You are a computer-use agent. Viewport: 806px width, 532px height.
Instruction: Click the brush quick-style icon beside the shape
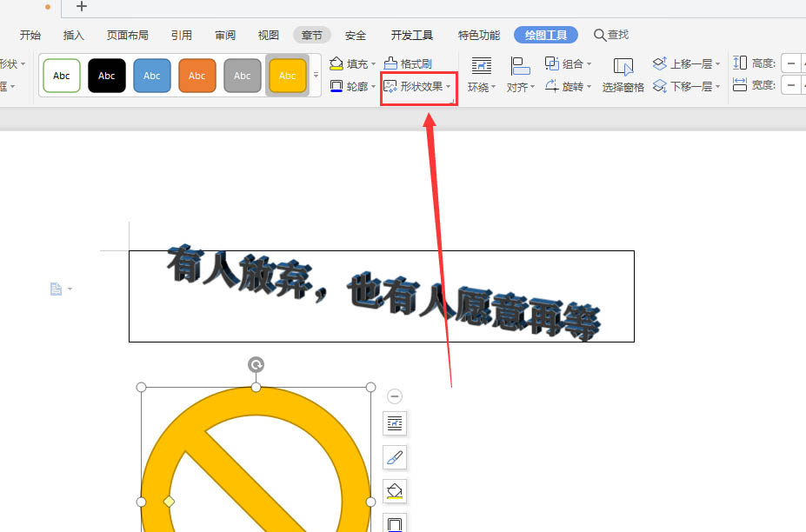point(394,457)
